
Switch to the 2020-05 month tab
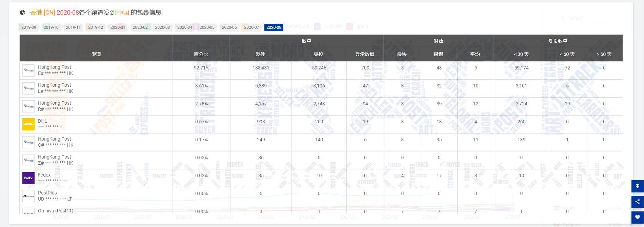pos(207,27)
